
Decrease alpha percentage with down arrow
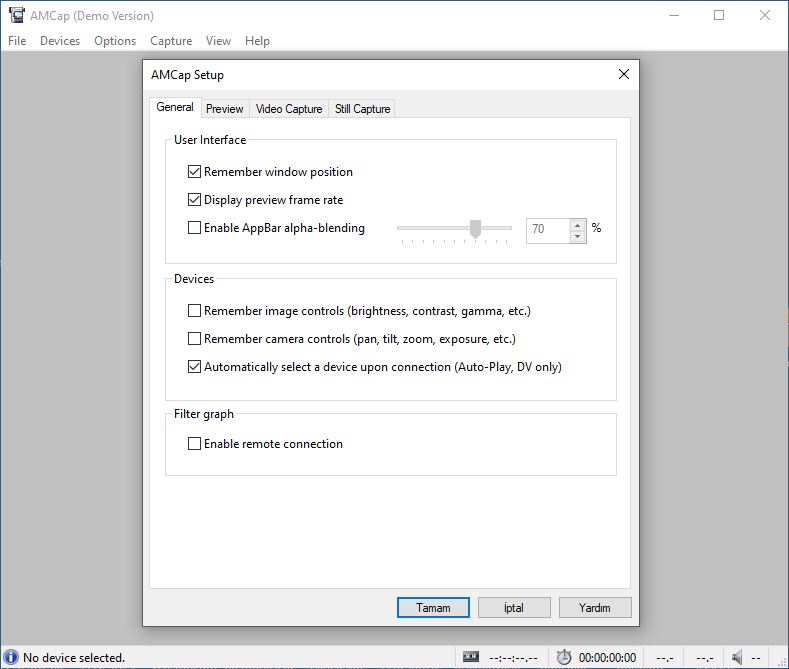tap(578, 236)
